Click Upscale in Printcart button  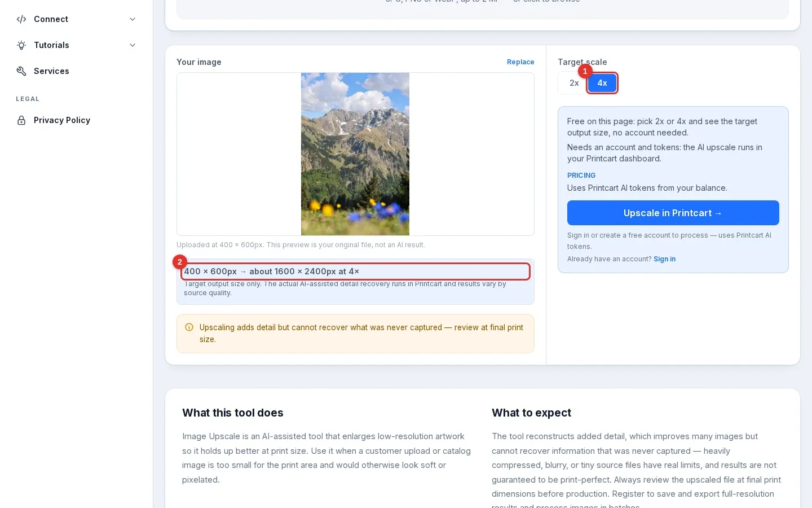673,213
